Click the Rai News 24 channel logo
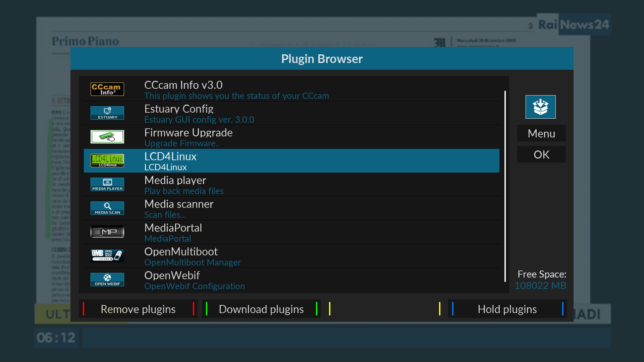644x362 pixels. coord(574,24)
